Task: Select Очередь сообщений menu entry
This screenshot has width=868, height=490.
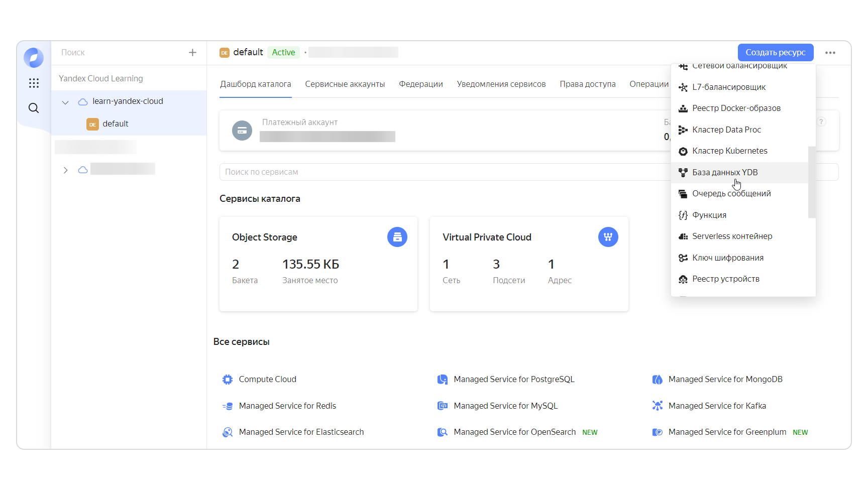Action: tap(739, 194)
